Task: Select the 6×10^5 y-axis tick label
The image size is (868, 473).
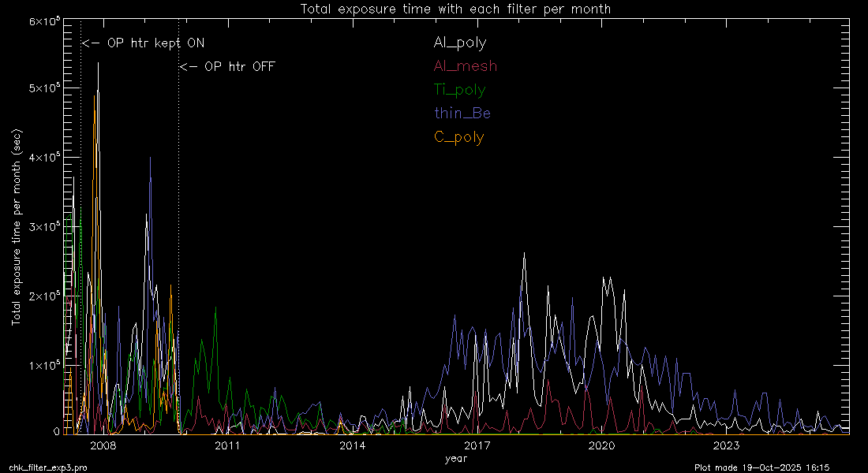Action: point(46,21)
